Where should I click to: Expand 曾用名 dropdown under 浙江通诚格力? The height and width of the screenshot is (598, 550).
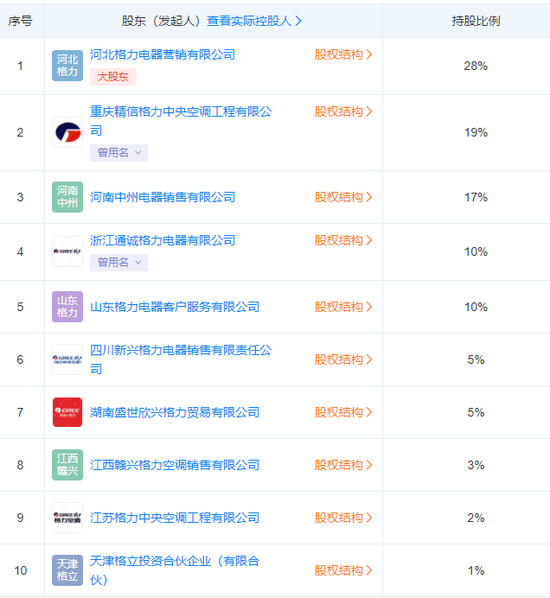click(119, 262)
